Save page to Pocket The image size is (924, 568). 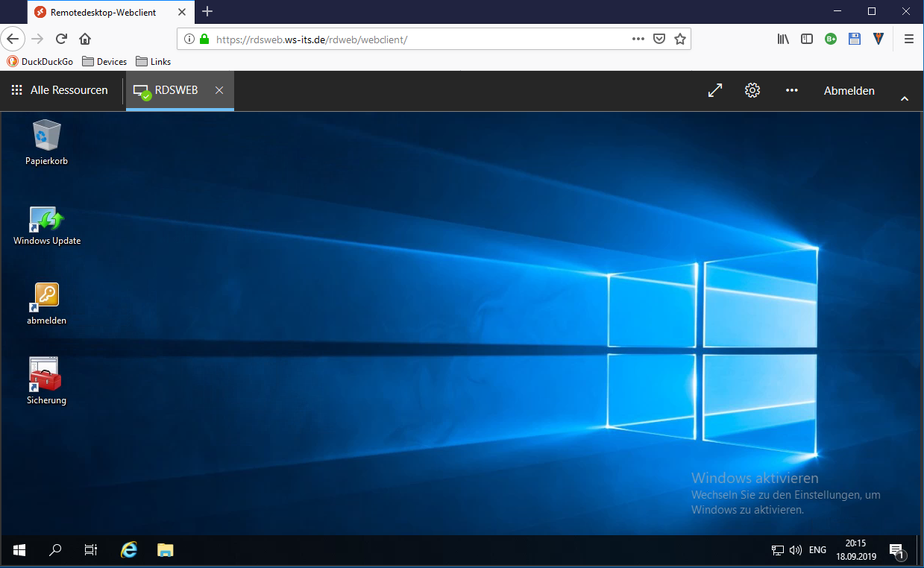(659, 40)
